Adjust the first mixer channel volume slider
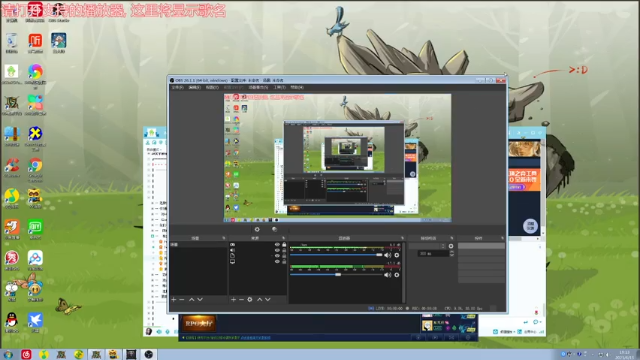 point(336,255)
